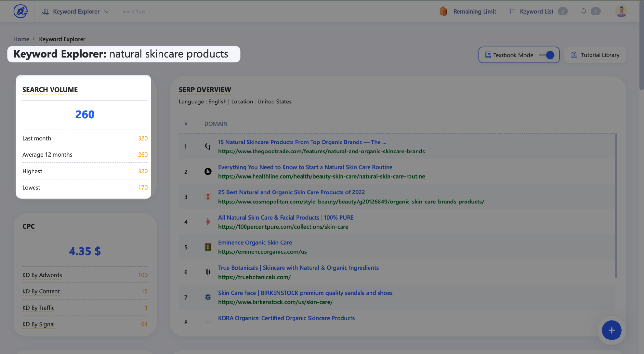Click the notification count badge
The width and height of the screenshot is (644, 354).
(x=595, y=11)
